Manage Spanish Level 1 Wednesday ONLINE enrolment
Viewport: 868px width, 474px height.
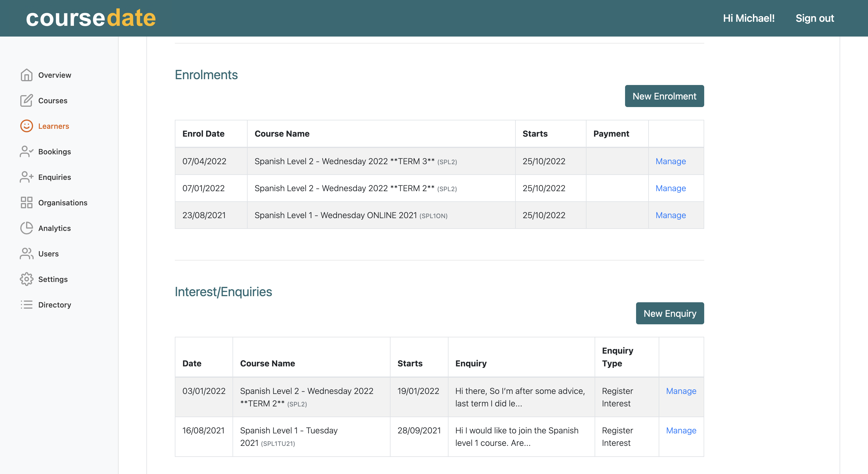click(671, 215)
